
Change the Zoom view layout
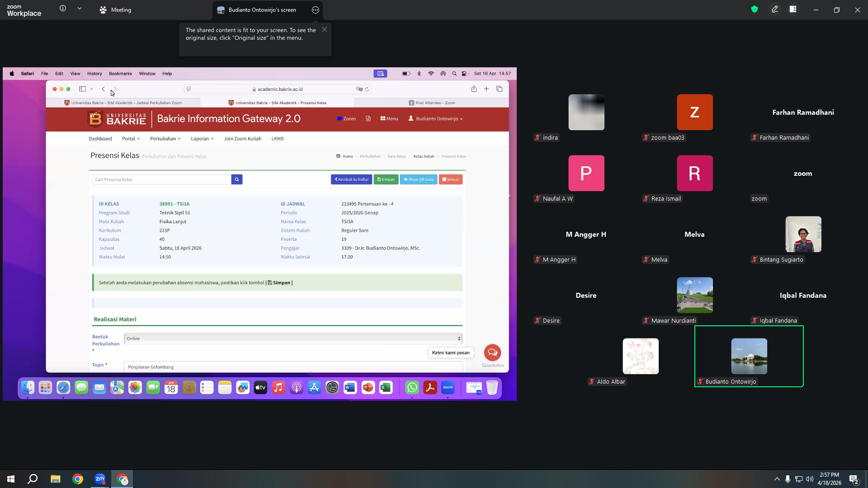(x=793, y=9)
